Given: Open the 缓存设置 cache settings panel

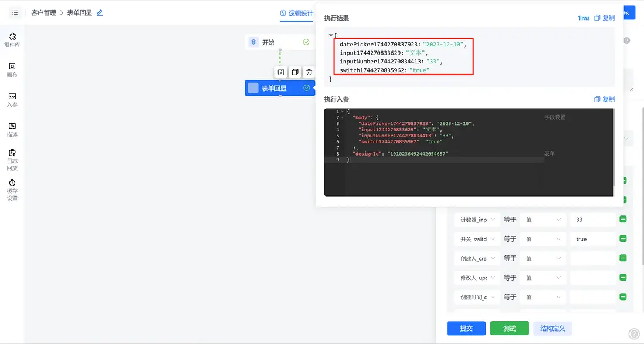Looking at the screenshot, I should coord(12,190).
